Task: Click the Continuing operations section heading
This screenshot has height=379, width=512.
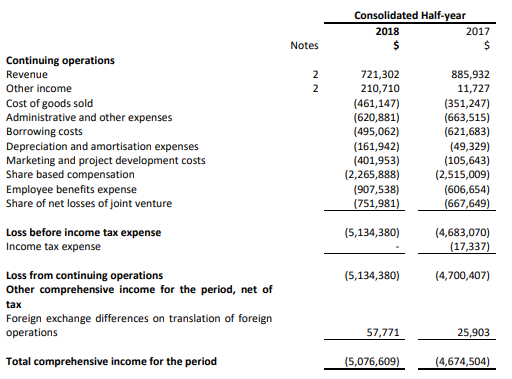Action: 60,60
